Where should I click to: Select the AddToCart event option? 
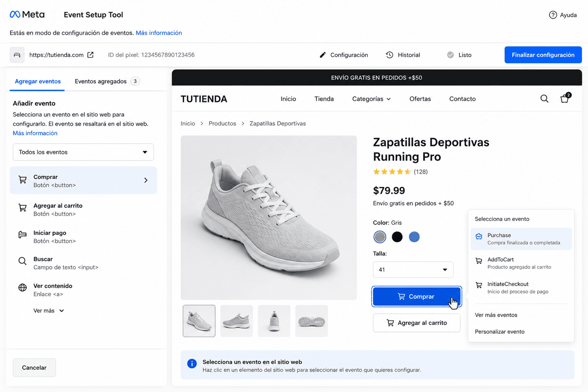point(521,263)
